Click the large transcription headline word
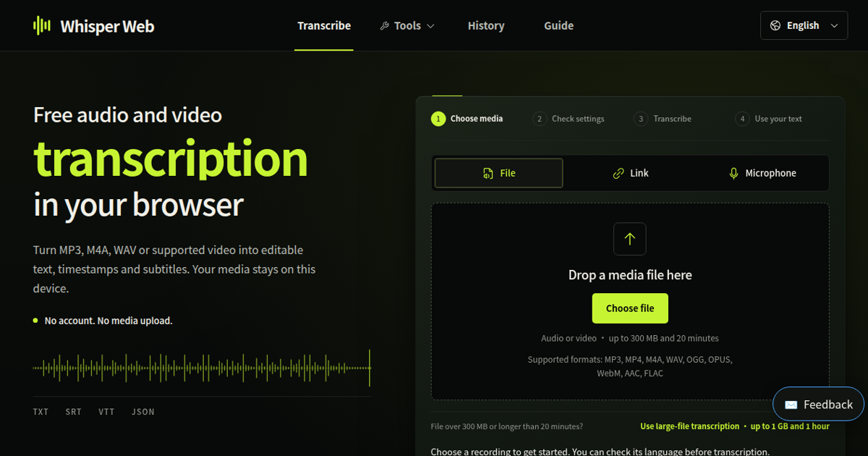Screen dimensions: 868x456 [171, 159]
